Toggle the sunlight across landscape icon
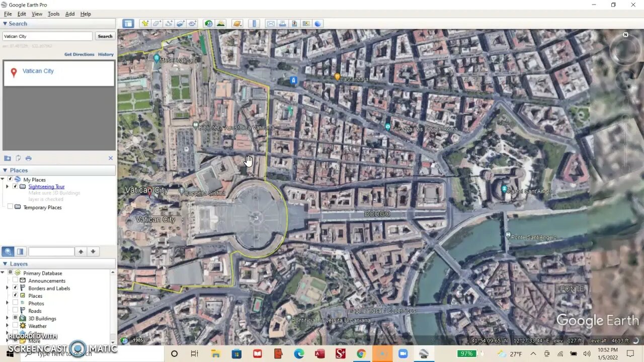 click(220, 24)
